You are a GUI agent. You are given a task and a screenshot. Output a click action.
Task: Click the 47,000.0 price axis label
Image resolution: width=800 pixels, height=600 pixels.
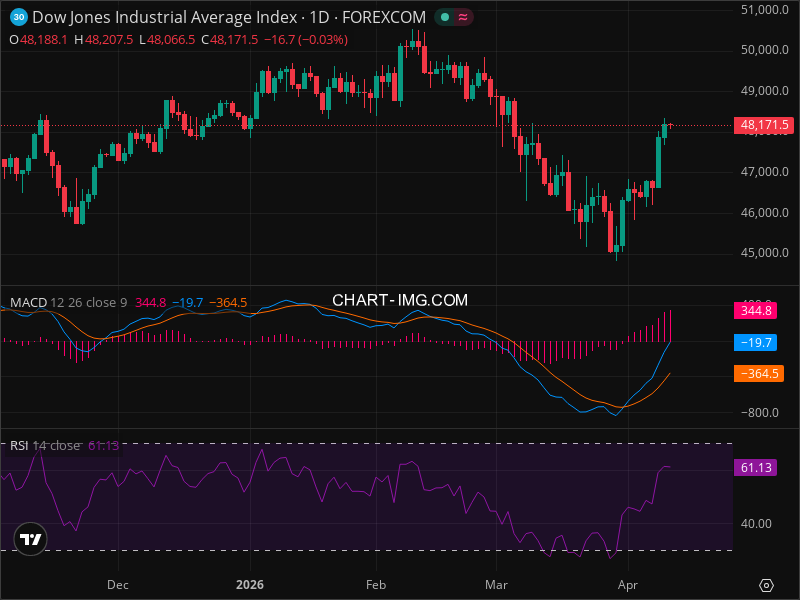pyautogui.click(x=764, y=172)
